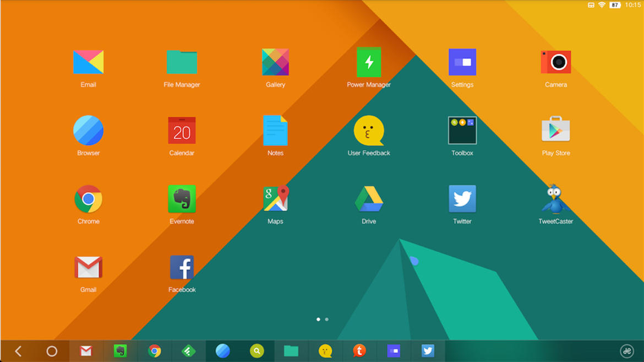Open the Toolbox folder
The height and width of the screenshot is (362, 644).
coord(462,131)
